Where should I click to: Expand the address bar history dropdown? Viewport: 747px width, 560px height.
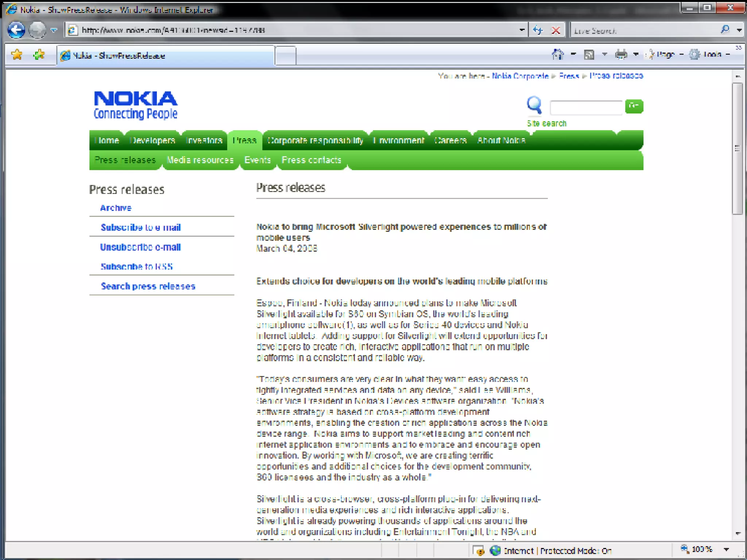click(x=522, y=30)
